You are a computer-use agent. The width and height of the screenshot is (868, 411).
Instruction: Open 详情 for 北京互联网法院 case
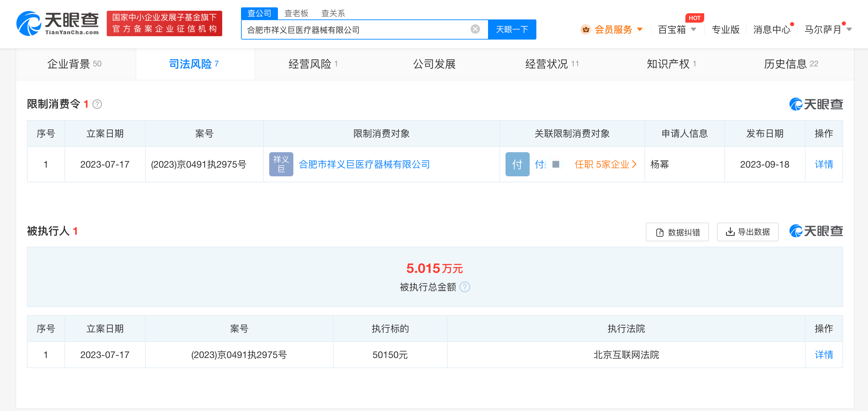coord(823,355)
